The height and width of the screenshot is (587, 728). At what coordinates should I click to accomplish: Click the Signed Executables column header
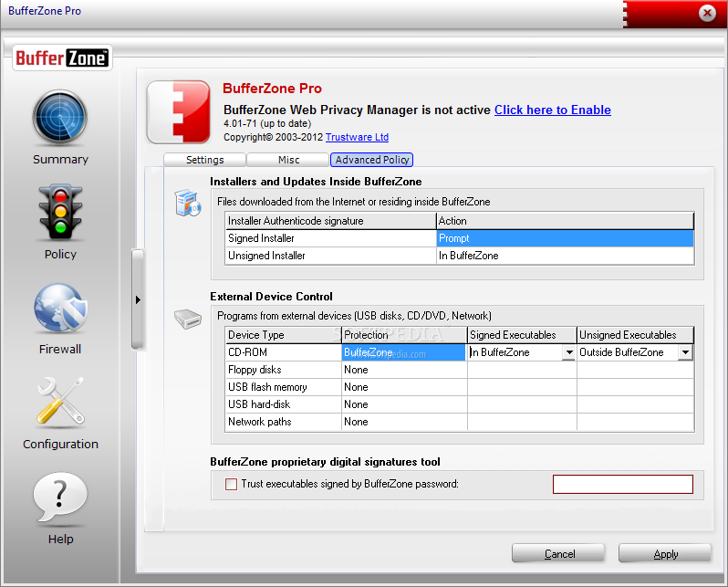pyautogui.click(x=522, y=335)
